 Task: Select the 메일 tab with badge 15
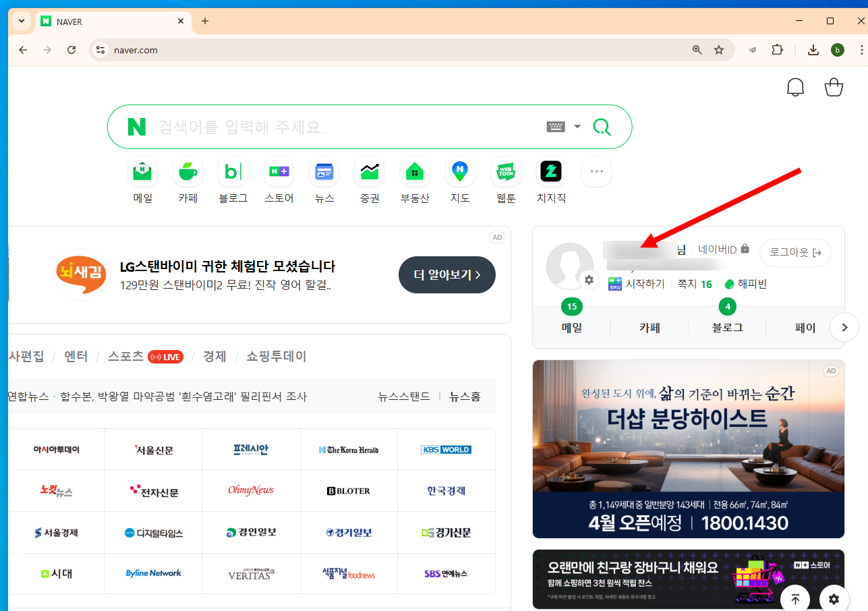pos(572,328)
